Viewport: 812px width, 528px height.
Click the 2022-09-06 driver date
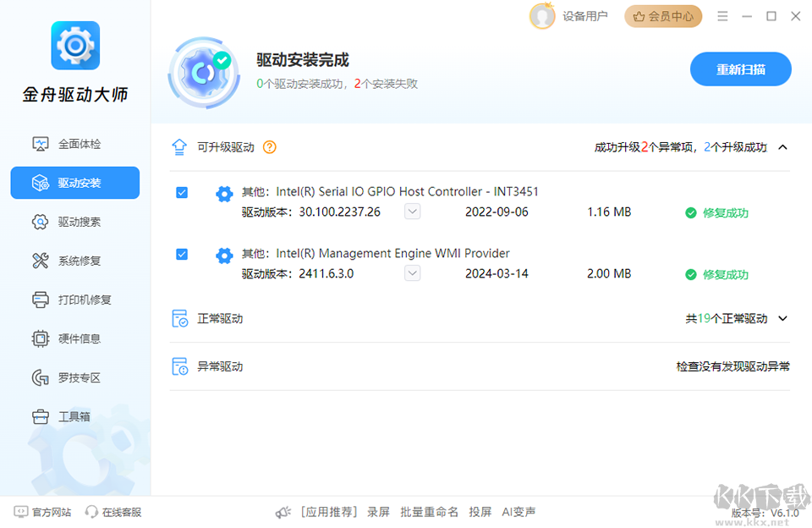[497, 212]
